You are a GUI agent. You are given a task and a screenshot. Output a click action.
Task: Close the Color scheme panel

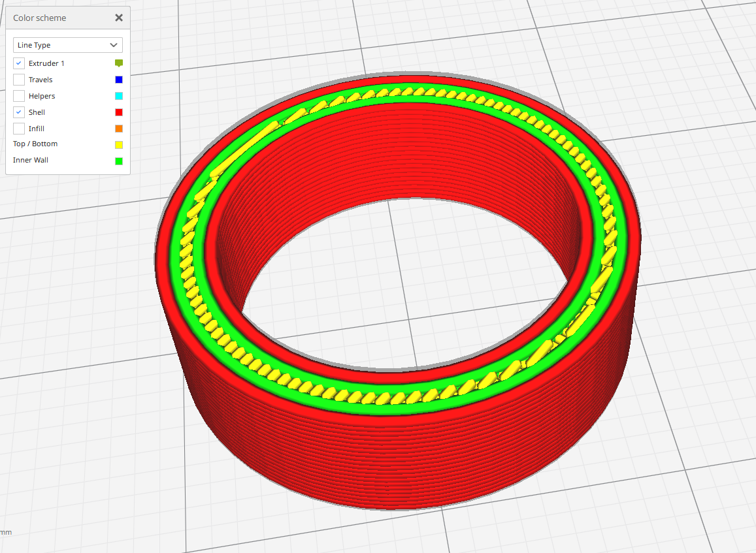(119, 18)
